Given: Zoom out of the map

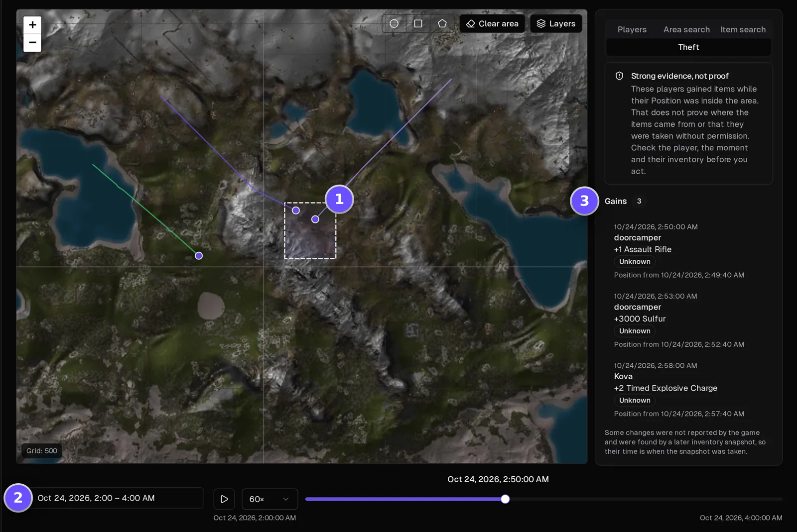Looking at the screenshot, I should click(x=32, y=43).
